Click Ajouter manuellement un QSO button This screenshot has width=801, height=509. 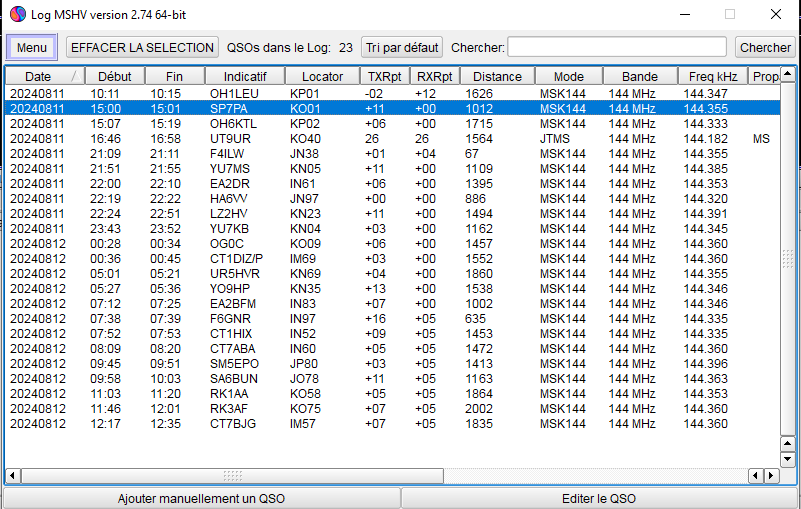(201, 498)
